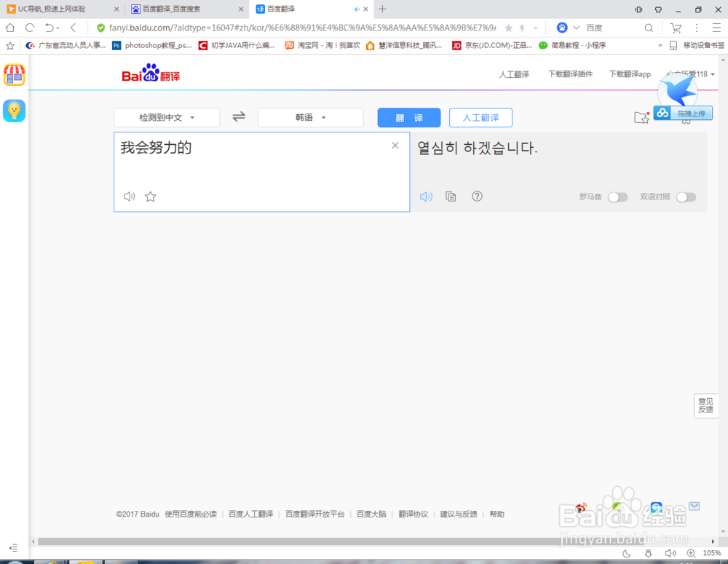
Task: Swap the source and target languages
Action: point(239,116)
